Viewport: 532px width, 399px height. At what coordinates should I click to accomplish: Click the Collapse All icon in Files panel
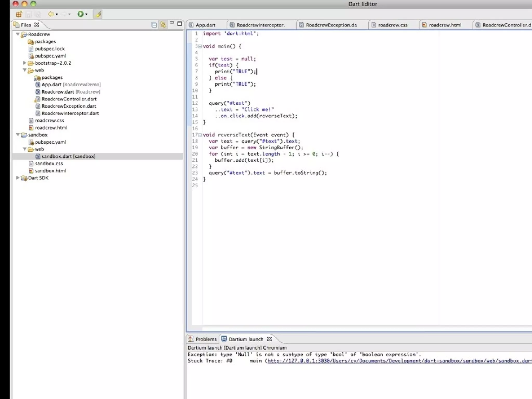(154, 25)
